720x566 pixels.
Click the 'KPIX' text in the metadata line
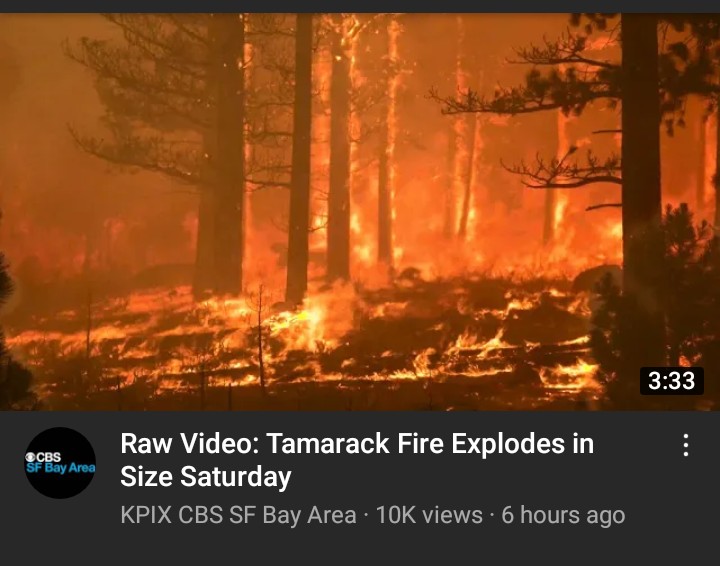coord(146,515)
